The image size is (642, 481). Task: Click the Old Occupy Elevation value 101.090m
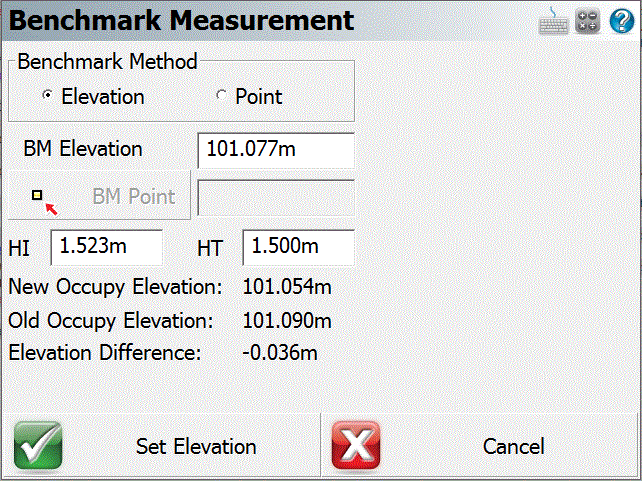(287, 320)
